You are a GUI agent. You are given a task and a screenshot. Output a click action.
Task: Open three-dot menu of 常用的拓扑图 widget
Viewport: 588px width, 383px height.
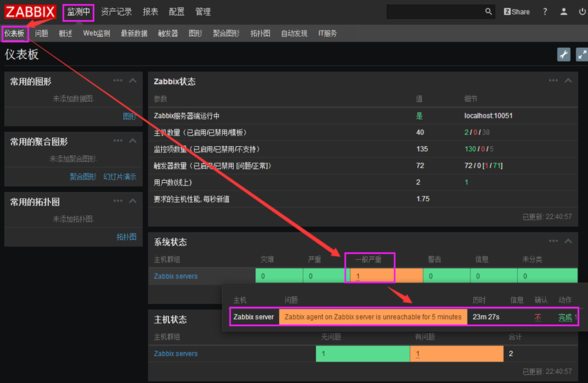[x=118, y=201]
